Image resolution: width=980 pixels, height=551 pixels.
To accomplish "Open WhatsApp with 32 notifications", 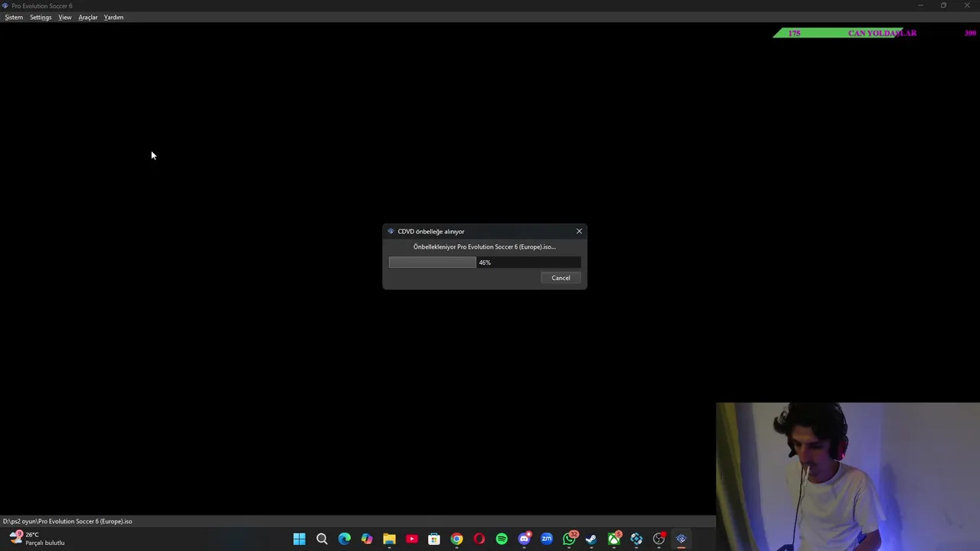I will [569, 539].
